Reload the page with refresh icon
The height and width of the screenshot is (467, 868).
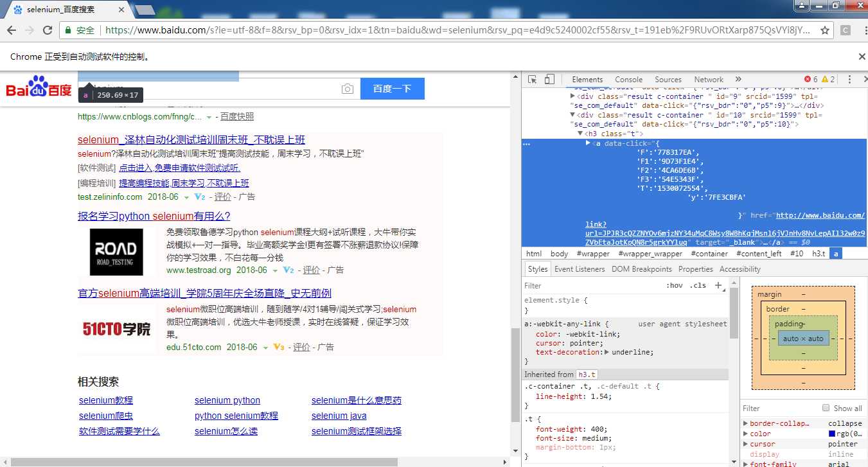pos(48,30)
